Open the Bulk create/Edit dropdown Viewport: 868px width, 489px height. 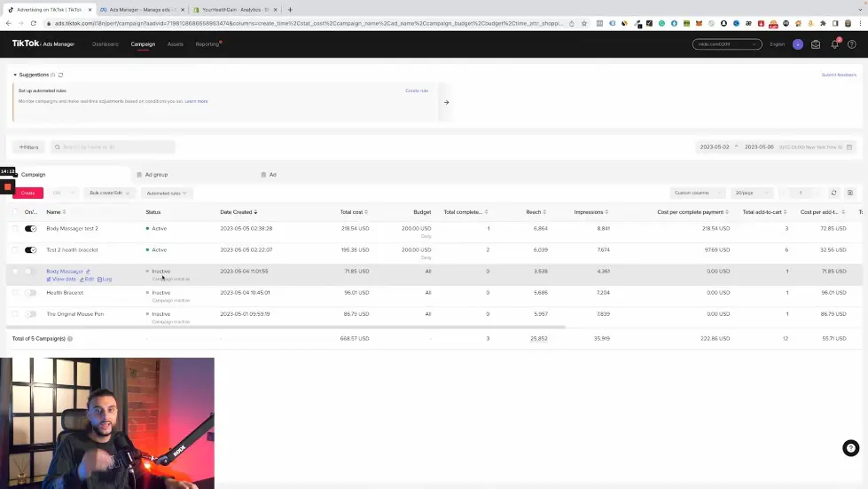[x=110, y=193]
